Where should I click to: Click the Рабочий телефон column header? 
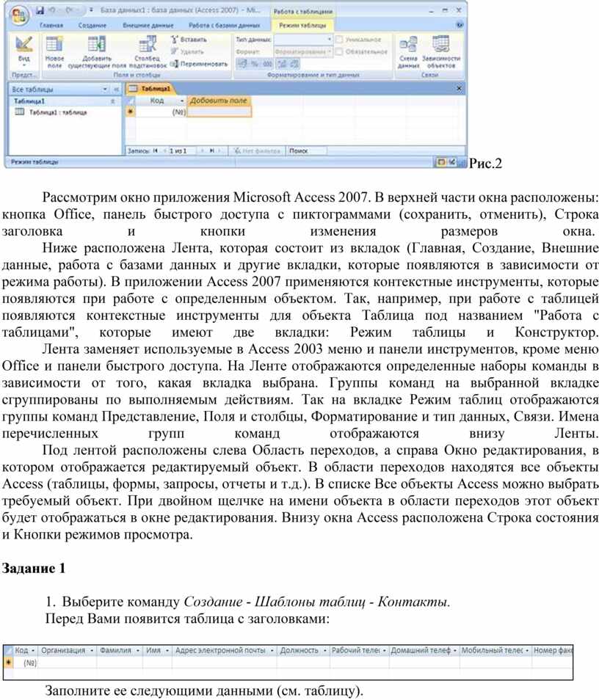click(x=359, y=651)
